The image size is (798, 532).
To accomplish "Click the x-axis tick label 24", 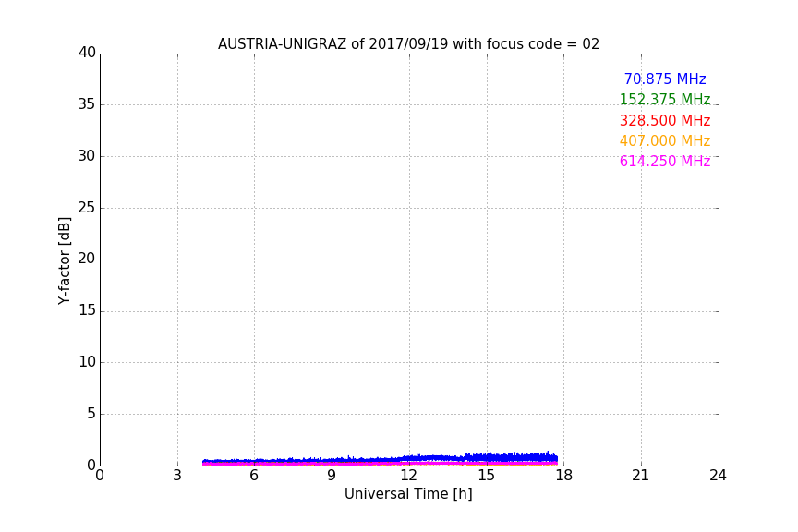I will [x=718, y=476].
